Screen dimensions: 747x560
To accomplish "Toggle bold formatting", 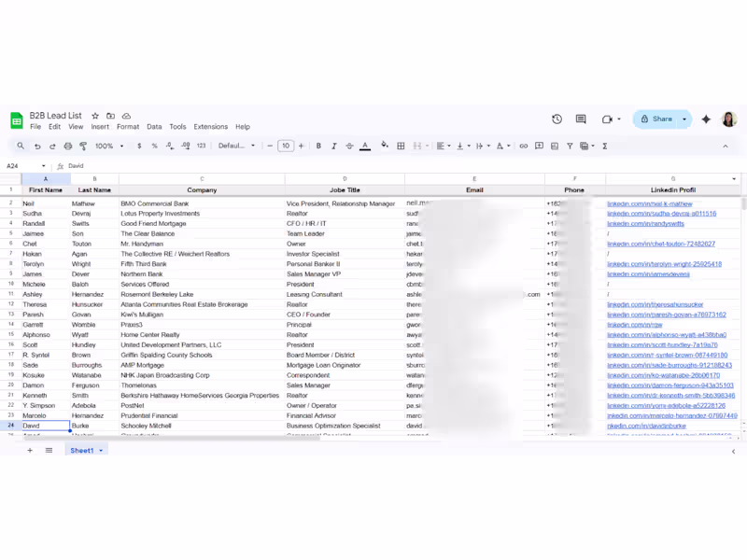I will (x=318, y=147).
